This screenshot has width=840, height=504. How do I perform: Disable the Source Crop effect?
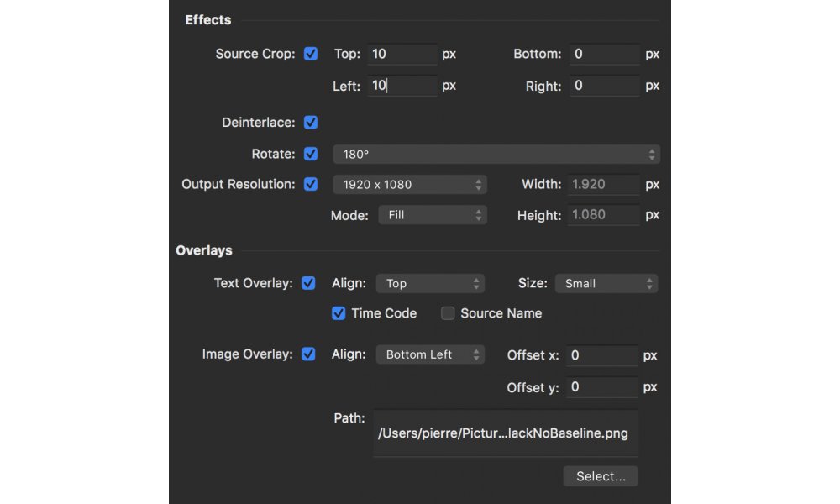click(311, 54)
